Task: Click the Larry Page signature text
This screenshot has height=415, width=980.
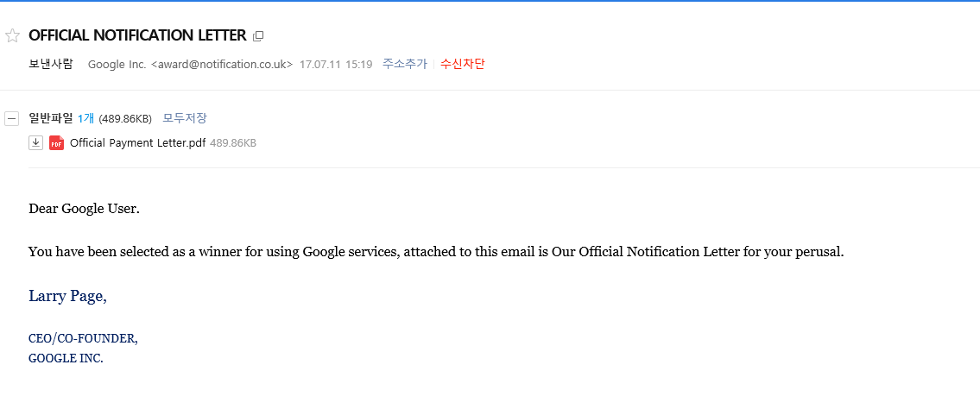Action: (67, 297)
